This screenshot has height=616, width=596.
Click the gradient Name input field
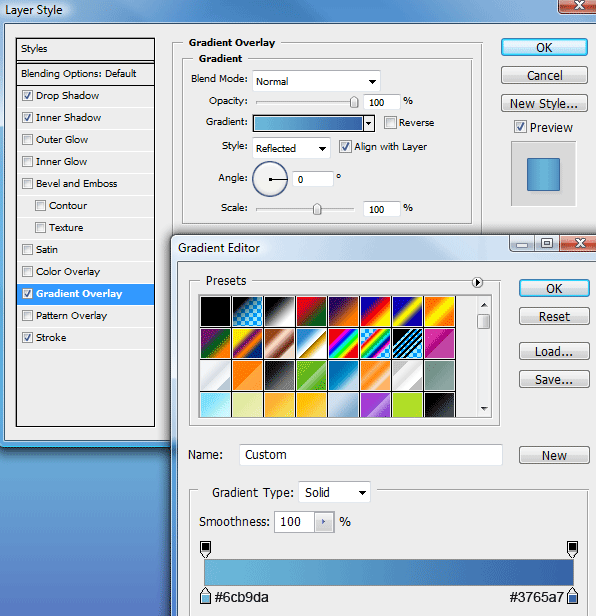pyautogui.click(x=371, y=455)
